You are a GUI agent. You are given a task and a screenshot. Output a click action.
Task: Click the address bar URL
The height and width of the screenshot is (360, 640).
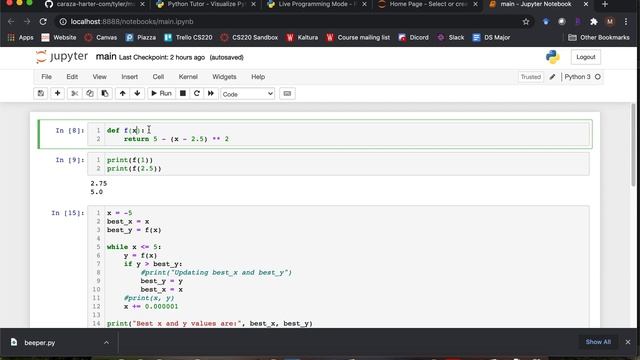[132, 22]
